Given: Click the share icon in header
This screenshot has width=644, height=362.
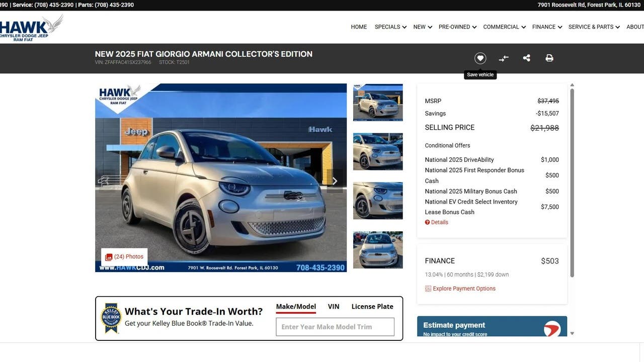Looking at the screenshot, I should tap(526, 58).
